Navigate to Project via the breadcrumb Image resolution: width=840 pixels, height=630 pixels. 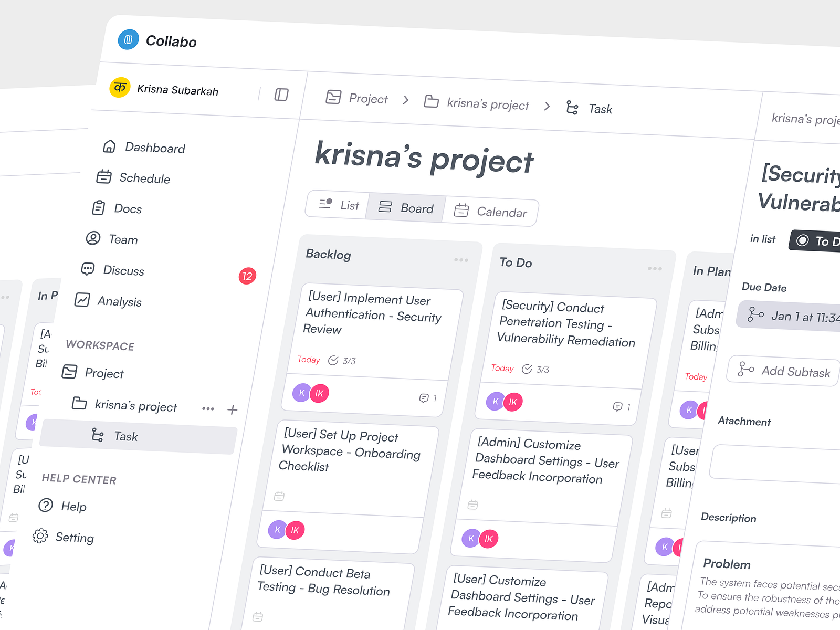tap(367, 99)
